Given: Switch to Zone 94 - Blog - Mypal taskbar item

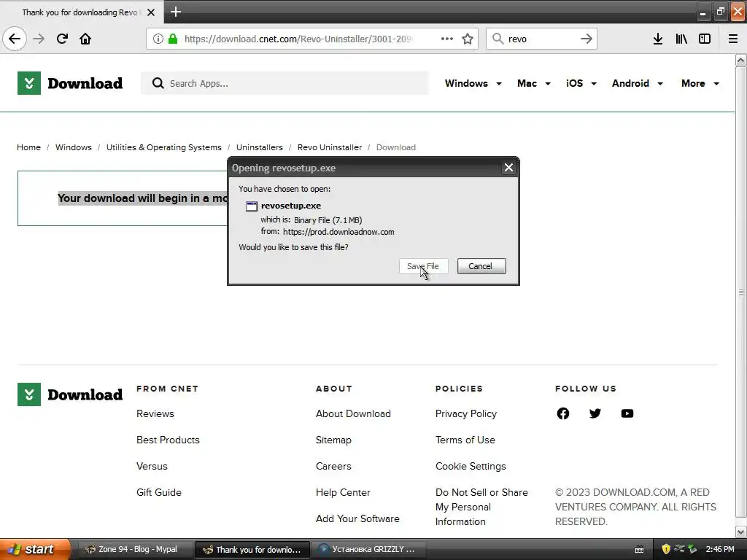Looking at the screenshot, I should 135,549.
